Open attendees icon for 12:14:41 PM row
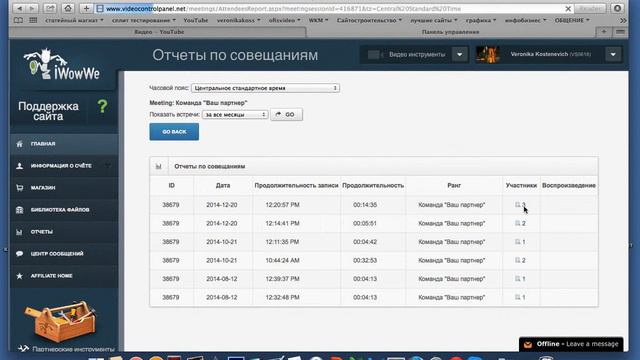 click(x=517, y=223)
